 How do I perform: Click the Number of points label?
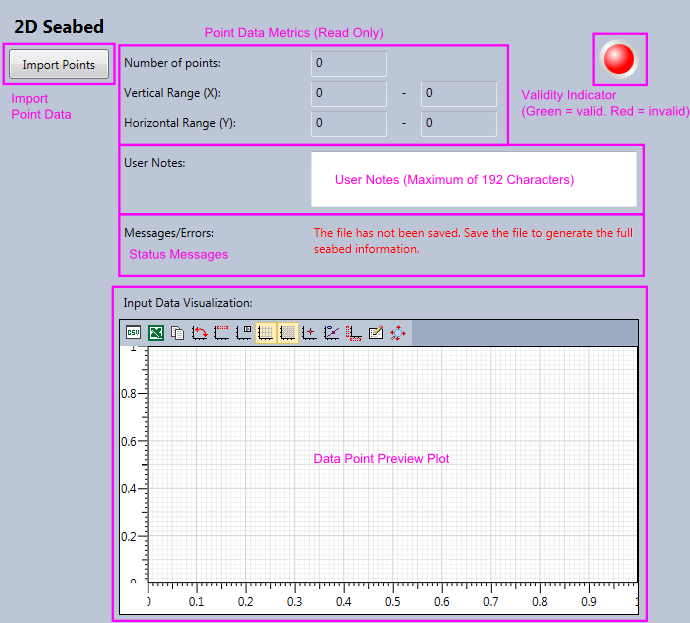(x=172, y=63)
